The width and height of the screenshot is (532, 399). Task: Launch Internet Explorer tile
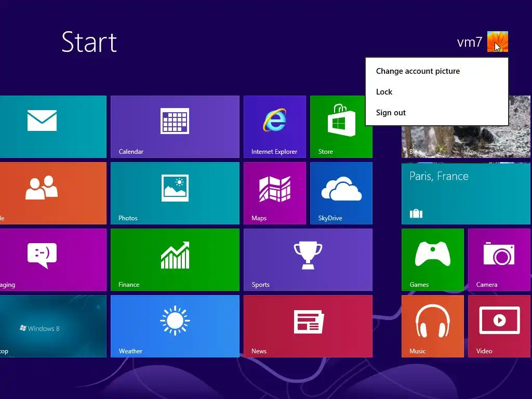(x=275, y=127)
